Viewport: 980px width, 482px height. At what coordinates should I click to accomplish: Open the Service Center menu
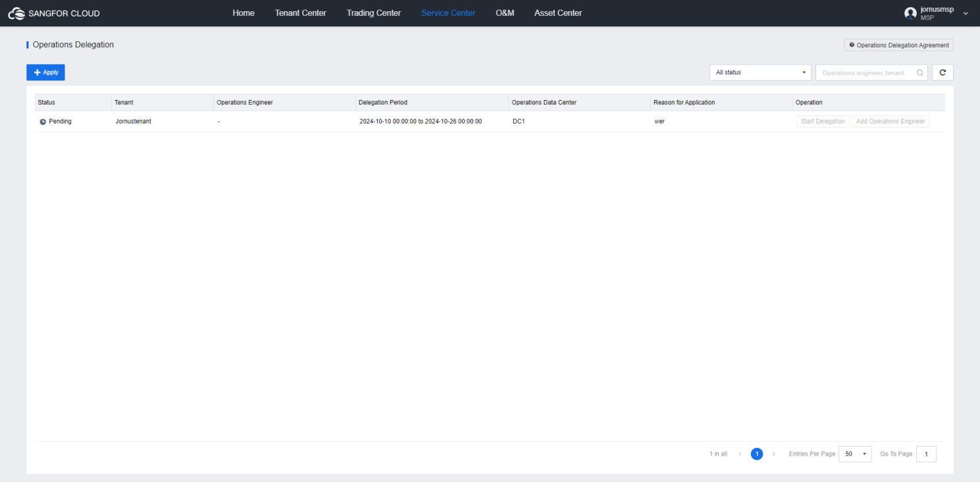448,13
